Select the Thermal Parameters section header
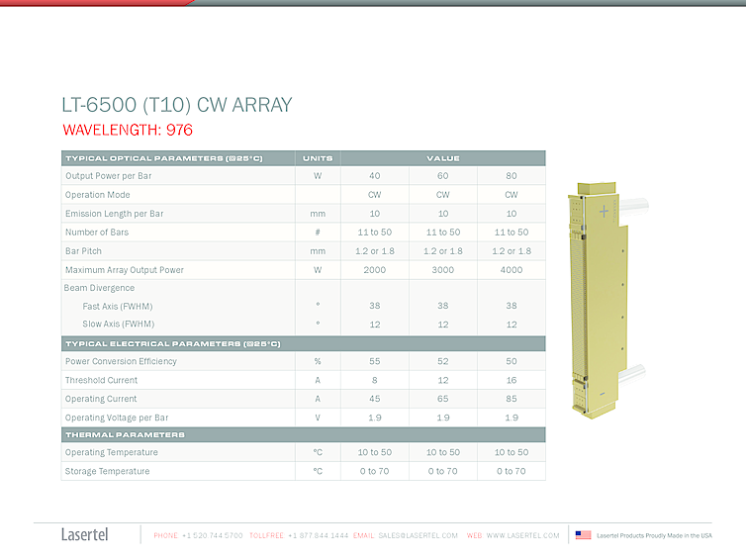This screenshot has width=746, height=560. coord(125,434)
